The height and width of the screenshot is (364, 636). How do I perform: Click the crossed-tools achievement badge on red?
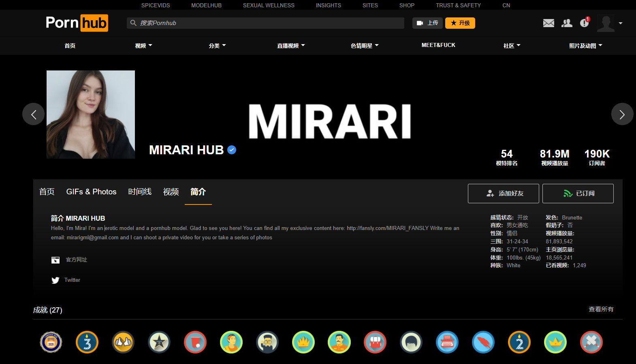591,342
